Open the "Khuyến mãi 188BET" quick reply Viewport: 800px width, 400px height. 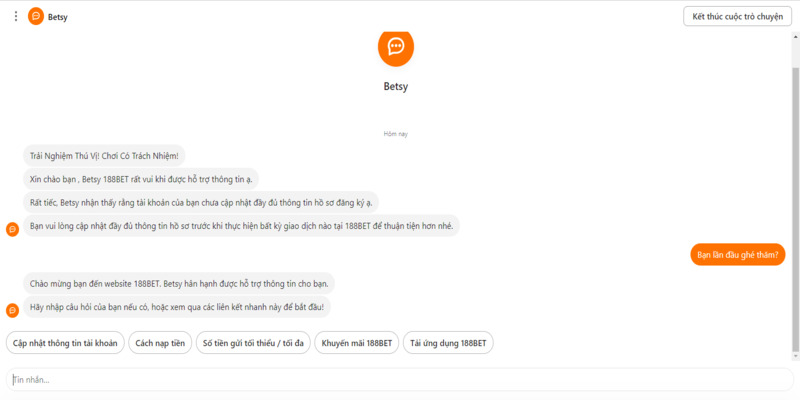356,343
